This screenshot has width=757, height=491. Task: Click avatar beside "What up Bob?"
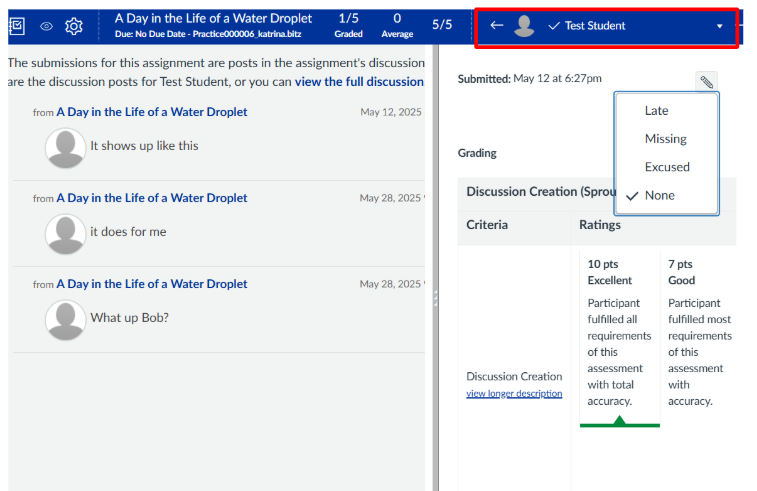click(66, 320)
